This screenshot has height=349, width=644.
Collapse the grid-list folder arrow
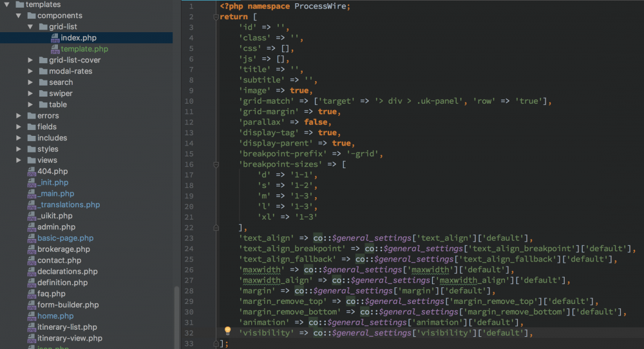tap(30, 27)
